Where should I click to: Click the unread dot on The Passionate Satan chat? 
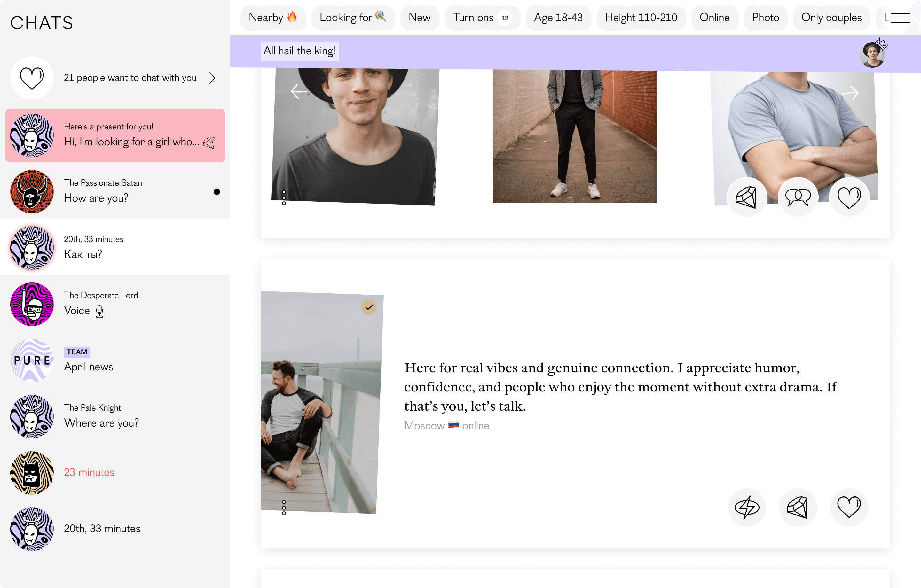[217, 192]
